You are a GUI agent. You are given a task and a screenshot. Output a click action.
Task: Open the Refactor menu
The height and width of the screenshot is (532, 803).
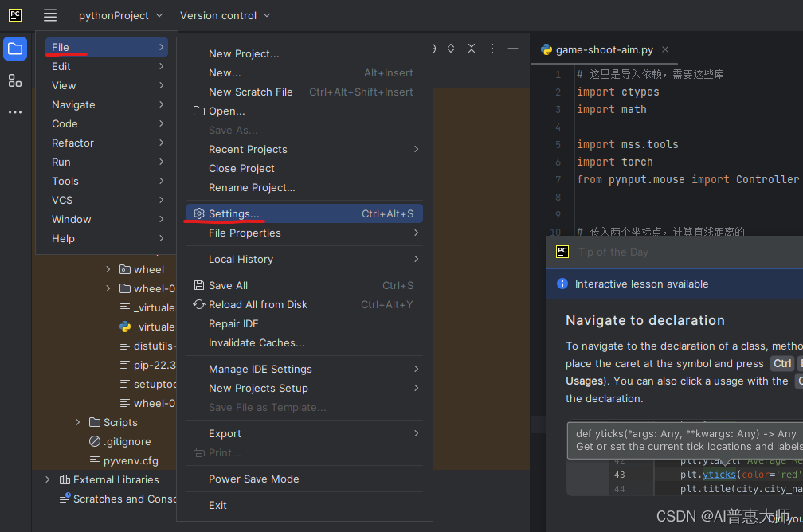(107, 143)
